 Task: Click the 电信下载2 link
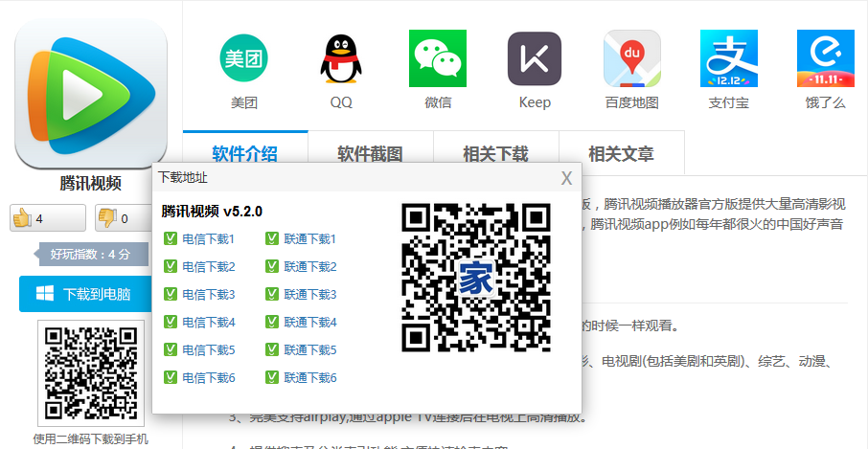(209, 266)
